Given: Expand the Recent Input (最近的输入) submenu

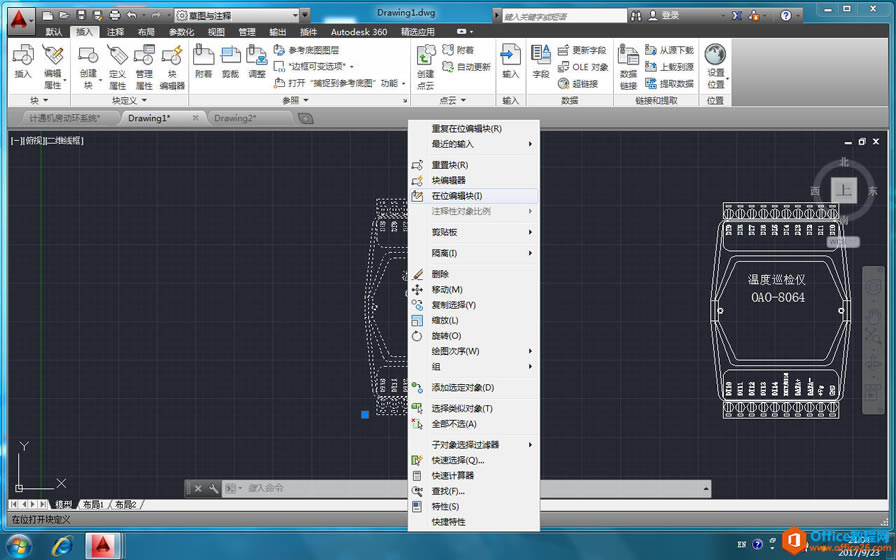Looking at the screenshot, I should pos(474,144).
